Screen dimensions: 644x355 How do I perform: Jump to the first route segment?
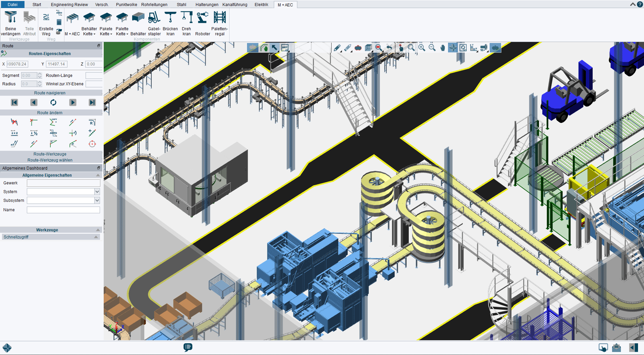(14, 102)
